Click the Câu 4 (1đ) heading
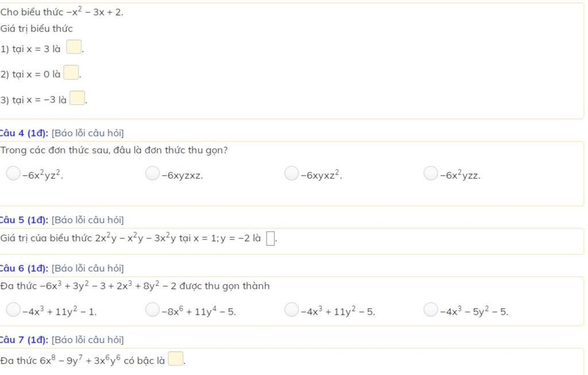This screenshot has height=375, width=588. click(24, 133)
